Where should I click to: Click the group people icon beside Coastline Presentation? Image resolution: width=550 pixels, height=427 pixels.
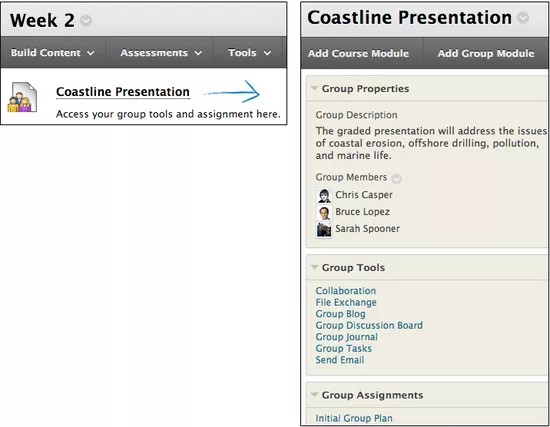point(22,97)
